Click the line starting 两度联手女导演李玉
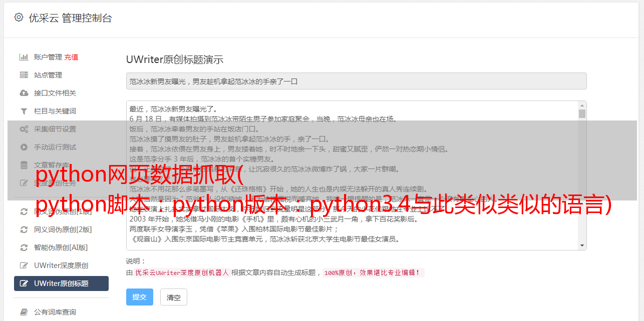The image size is (644, 321). (234, 229)
